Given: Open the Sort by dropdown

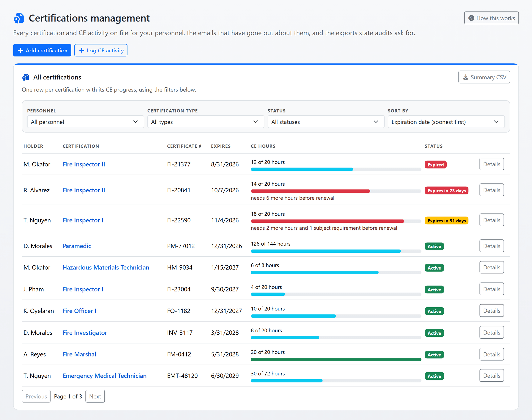Looking at the screenshot, I should (446, 122).
